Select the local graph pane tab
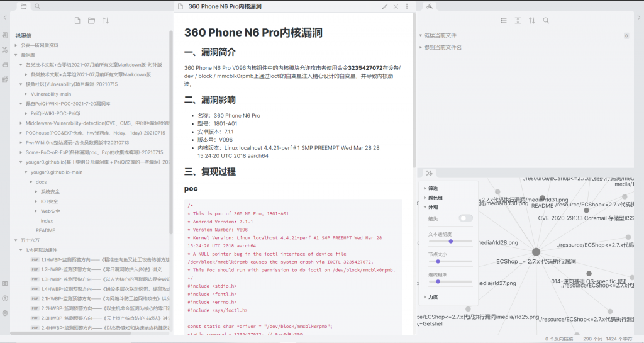Viewport: 644px width, 343px height. (x=429, y=173)
